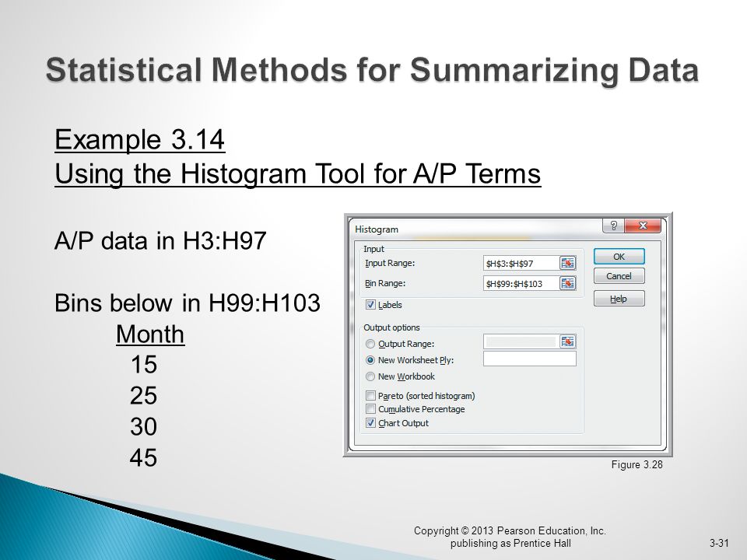
Task: Click the 'A/P data in H3:H97' text
Action: point(160,240)
